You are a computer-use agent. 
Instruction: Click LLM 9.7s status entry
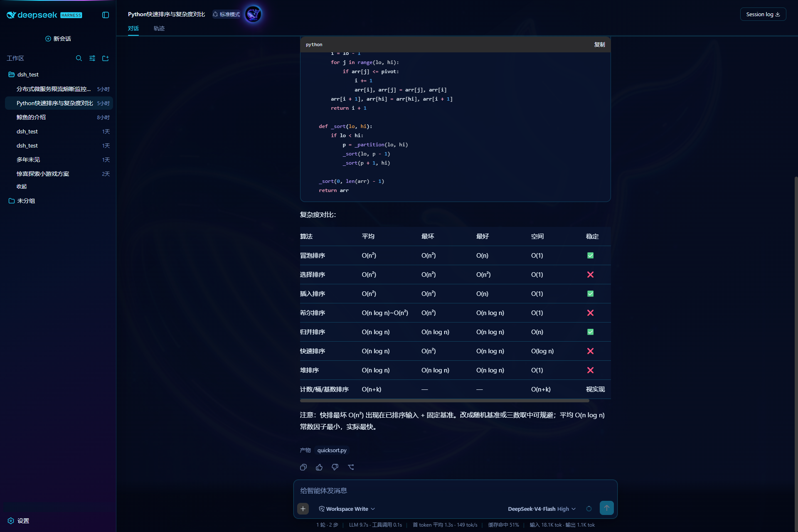click(358, 525)
